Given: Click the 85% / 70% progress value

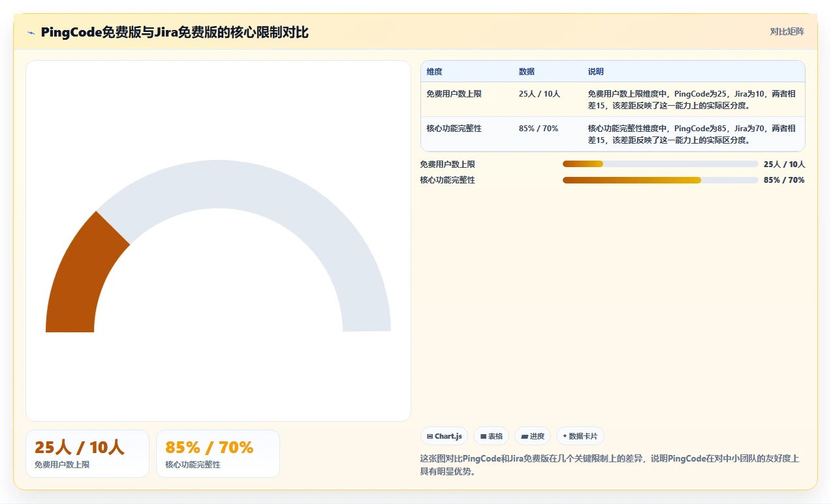Looking at the screenshot, I should click(784, 180).
